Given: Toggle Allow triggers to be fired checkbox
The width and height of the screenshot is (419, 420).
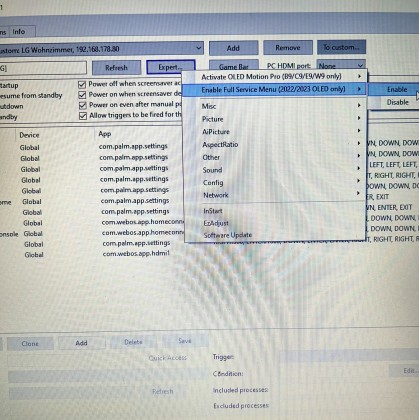Looking at the screenshot, I should [83, 116].
